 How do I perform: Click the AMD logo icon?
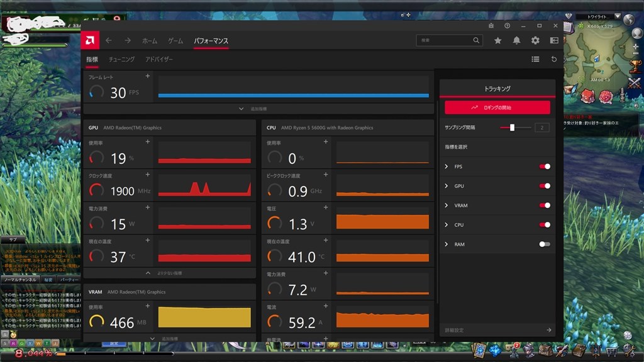tap(89, 40)
